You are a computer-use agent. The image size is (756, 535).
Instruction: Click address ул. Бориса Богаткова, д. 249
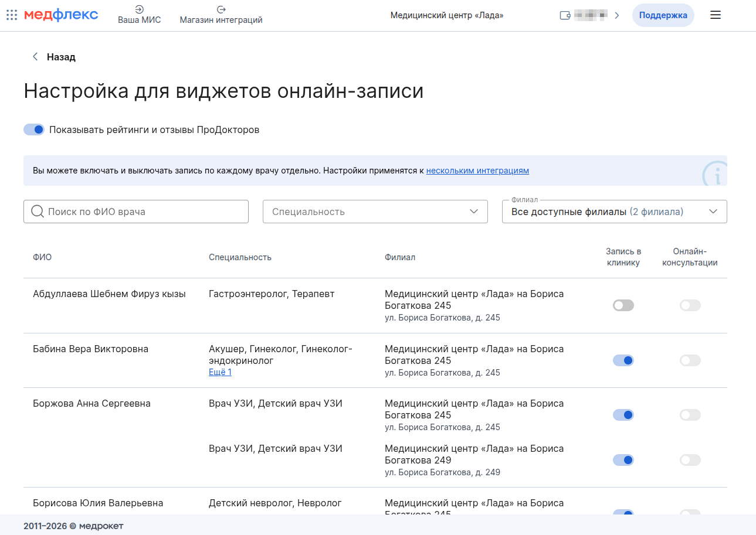tap(442, 472)
